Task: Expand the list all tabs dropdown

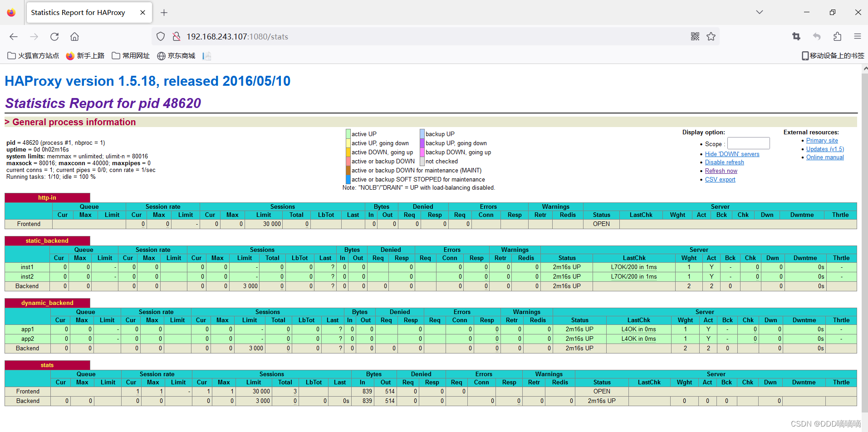Action: 760,12
